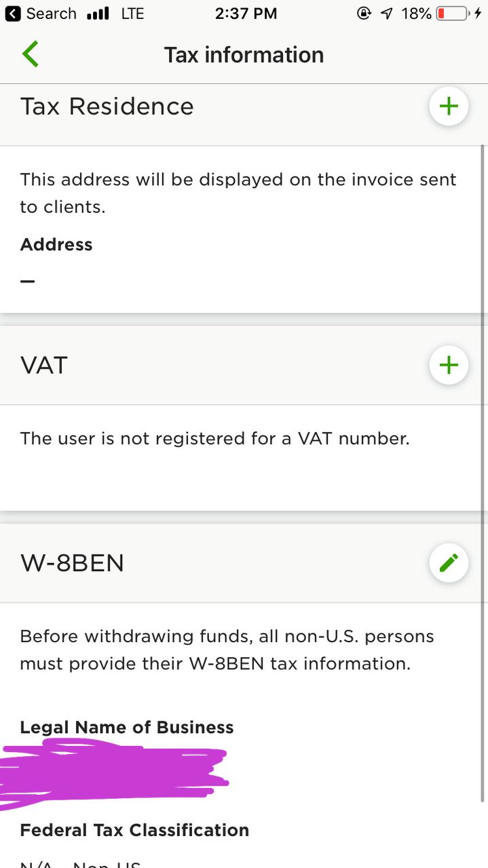
Task: Tap the battery indicator icon
Action: 454,14
